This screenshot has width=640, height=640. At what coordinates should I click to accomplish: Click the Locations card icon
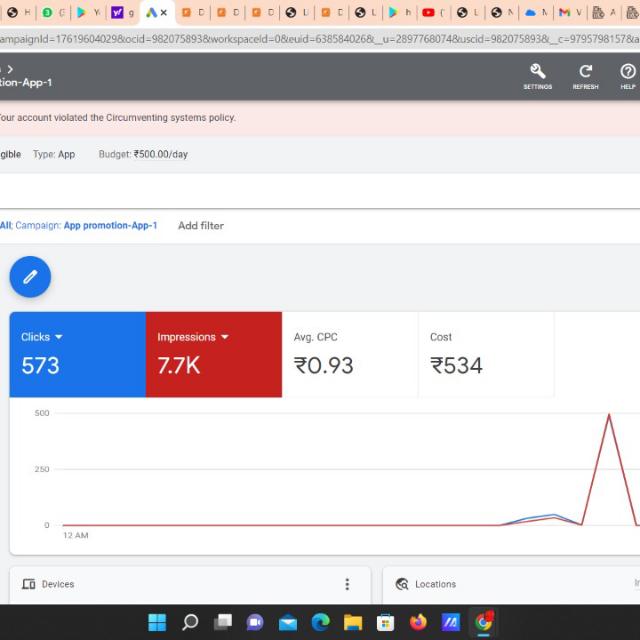pyautogui.click(x=402, y=584)
